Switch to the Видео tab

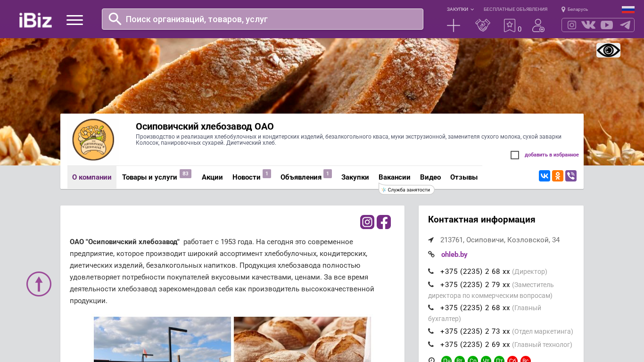(x=430, y=177)
